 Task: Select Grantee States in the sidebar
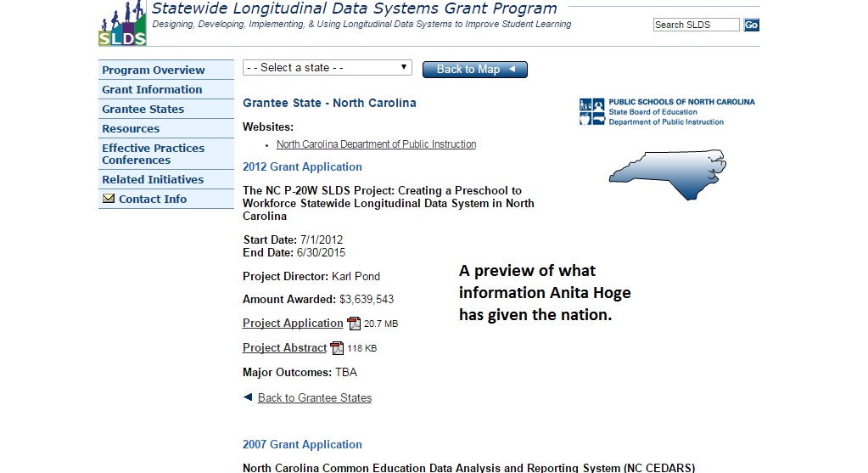(143, 110)
